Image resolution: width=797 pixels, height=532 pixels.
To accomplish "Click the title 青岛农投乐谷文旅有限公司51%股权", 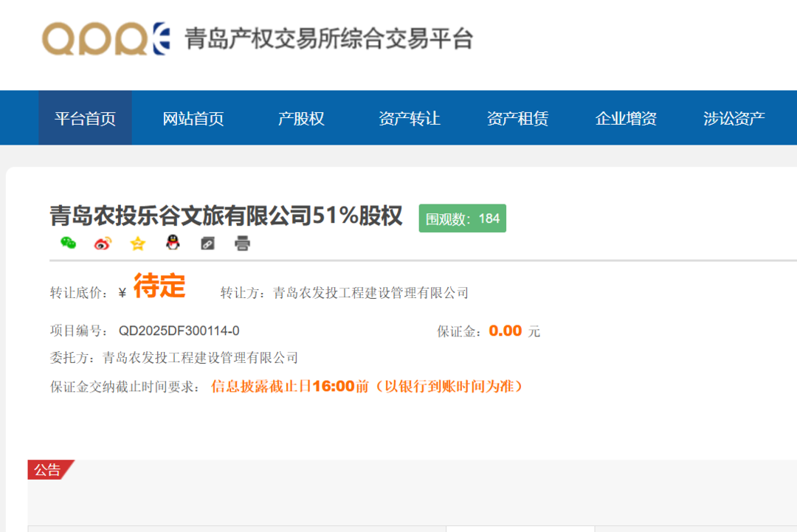I will click(226, 216).
